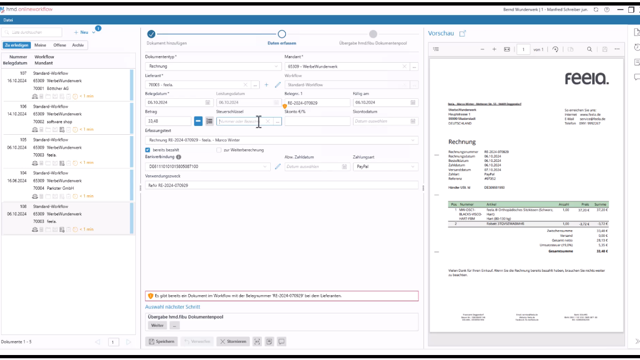Select document 104 Parkster GmbH in list
This screenshot has width=640, height=360.
click(67, 184)
